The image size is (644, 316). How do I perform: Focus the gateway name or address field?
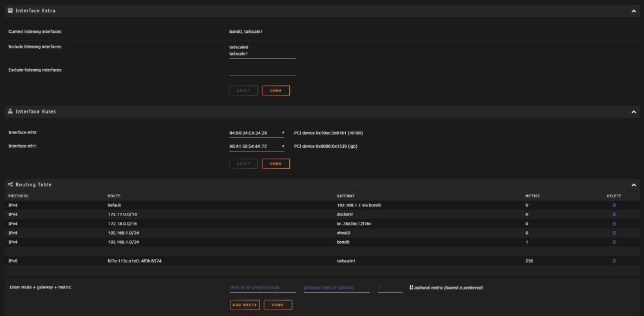[x=337, y=288]
